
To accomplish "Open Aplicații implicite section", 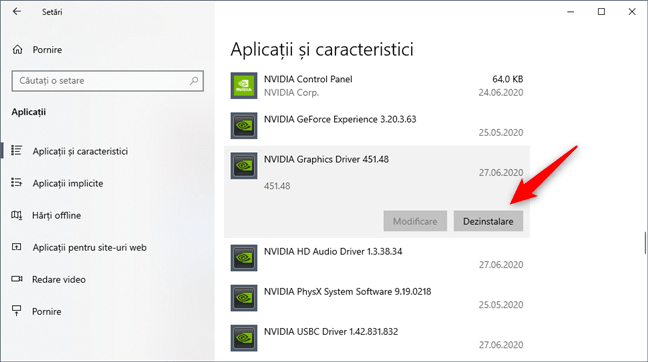I will click(68, 183).
